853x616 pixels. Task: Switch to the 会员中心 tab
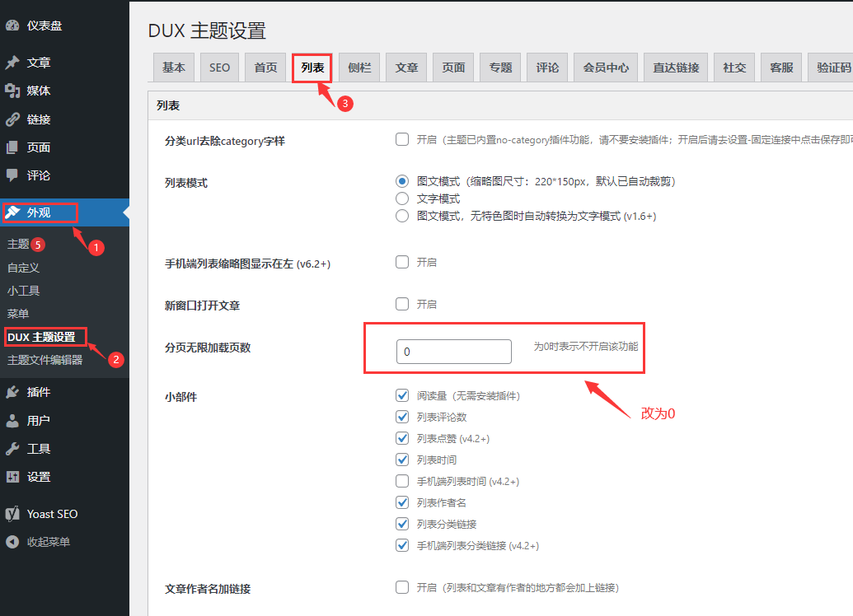pyautogui.click(x=606, y=68)
